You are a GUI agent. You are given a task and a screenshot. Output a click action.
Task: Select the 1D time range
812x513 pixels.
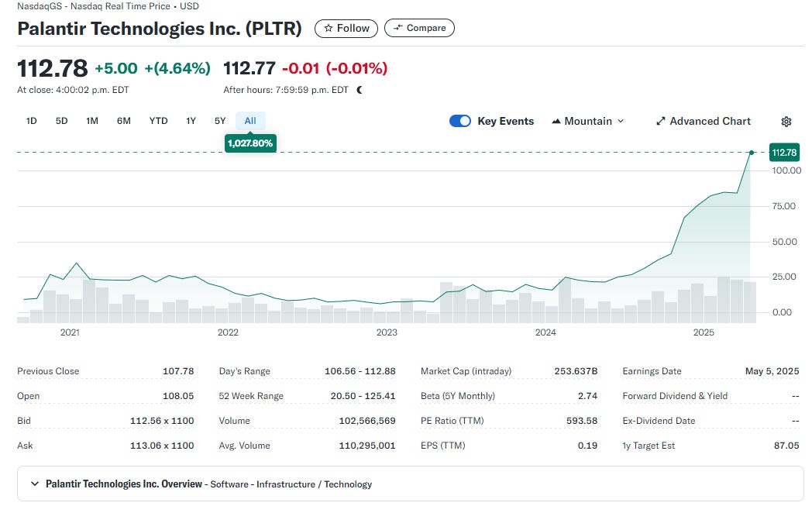click(32, 121)
